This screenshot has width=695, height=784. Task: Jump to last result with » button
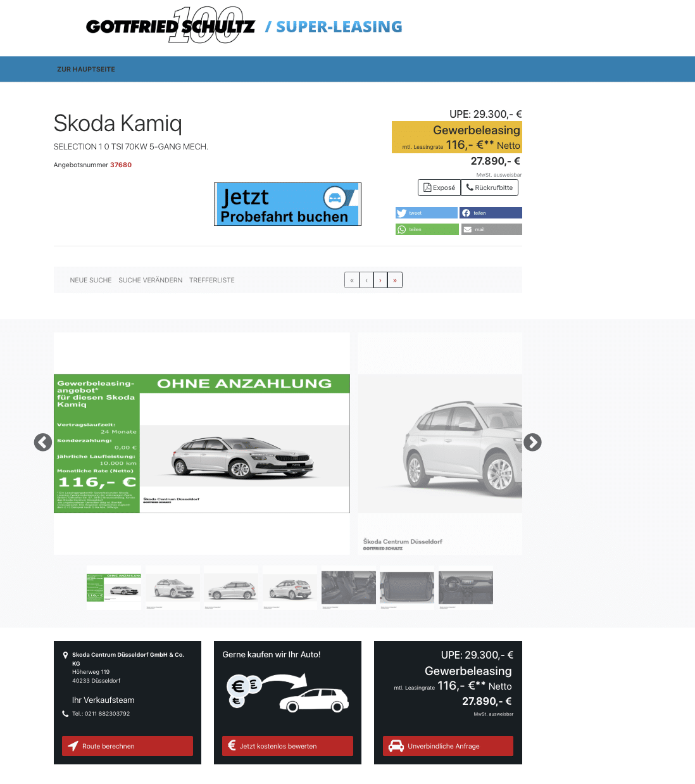pyautogui.click(x=395, y=280)
